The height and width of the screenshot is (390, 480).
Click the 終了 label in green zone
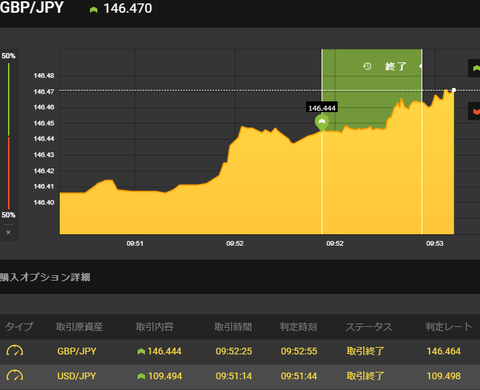tap(396, 66)
